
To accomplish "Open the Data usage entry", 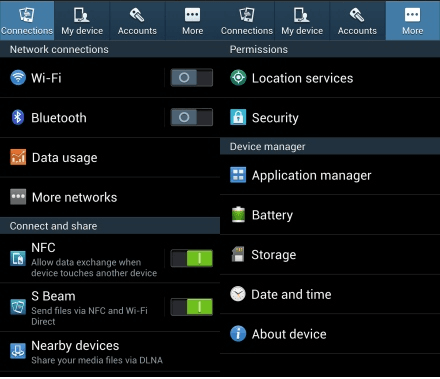I will point(110,157).
